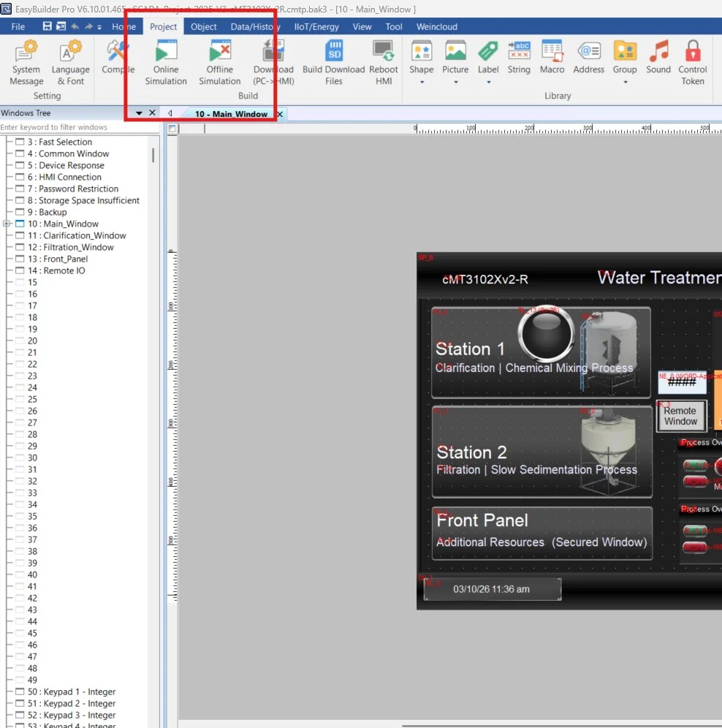Image resolution: width=722 pixels, height=728 pixels.
Task: Open Picture dropdown arrow
Action: (456, 82)
